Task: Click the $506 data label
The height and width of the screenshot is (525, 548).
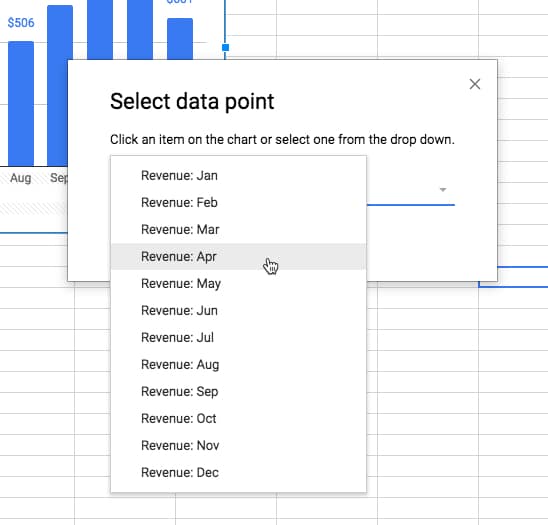Action: pos(21,23)
